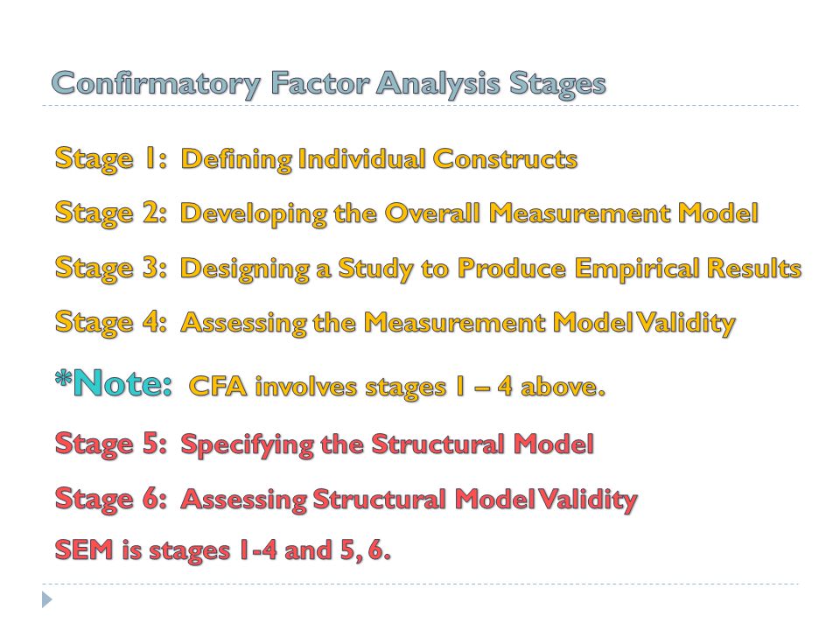The width and height of the screenshot is (840, 630).
Task: Click Assessing the Measurement Model Validity text
Action: point(458,323)
